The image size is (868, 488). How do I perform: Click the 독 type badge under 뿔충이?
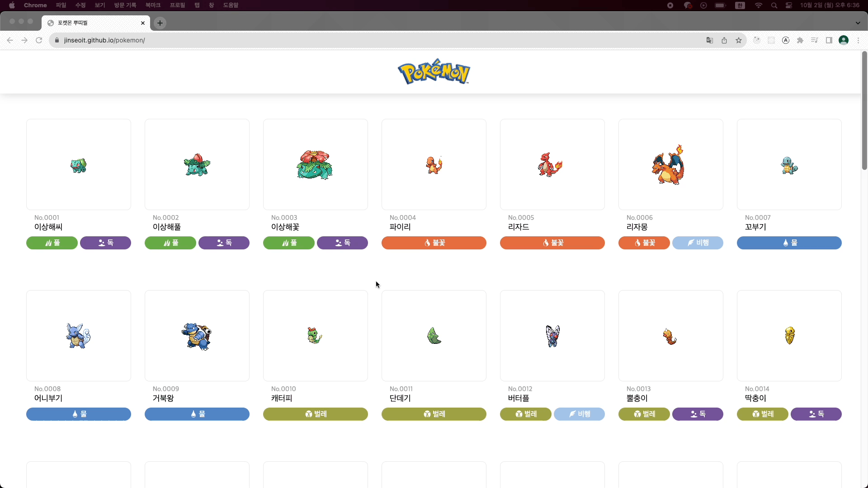tap(698, 414)
